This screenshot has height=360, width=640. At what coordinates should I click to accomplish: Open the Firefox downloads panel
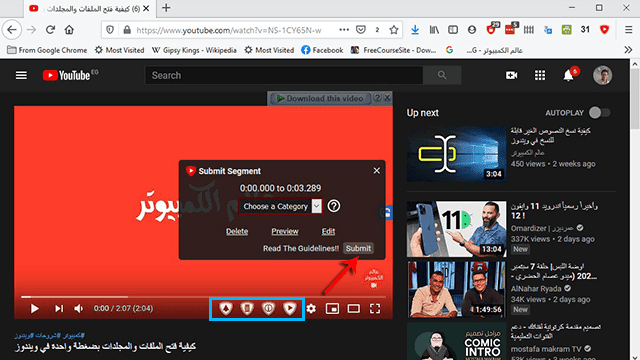(x=415, y=30)
